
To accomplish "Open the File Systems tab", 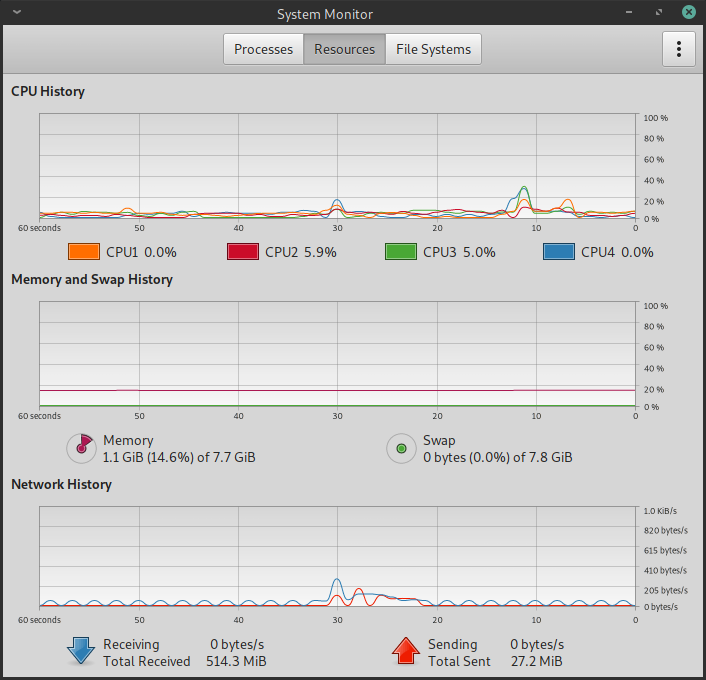I will [x=433, y=49].
